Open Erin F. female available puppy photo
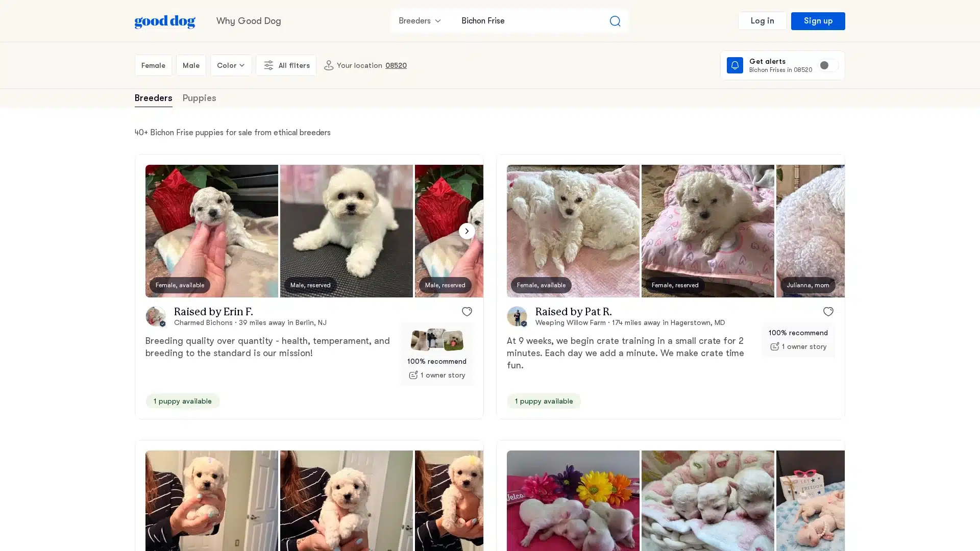The width and height of the screenshot is (980, 551). [212, 231]
